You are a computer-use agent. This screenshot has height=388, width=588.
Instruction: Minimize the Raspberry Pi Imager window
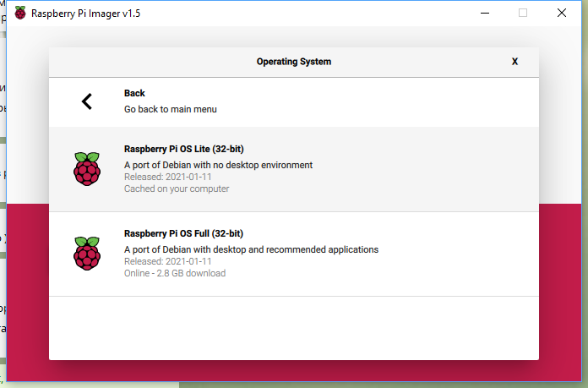pyautogui.click(x=485, y=14)
